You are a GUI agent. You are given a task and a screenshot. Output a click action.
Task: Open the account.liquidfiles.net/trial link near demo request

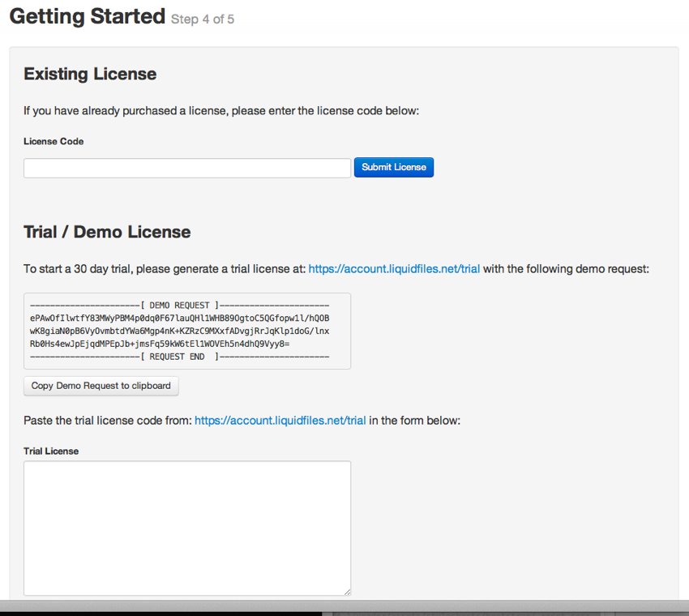click(394, 268)
